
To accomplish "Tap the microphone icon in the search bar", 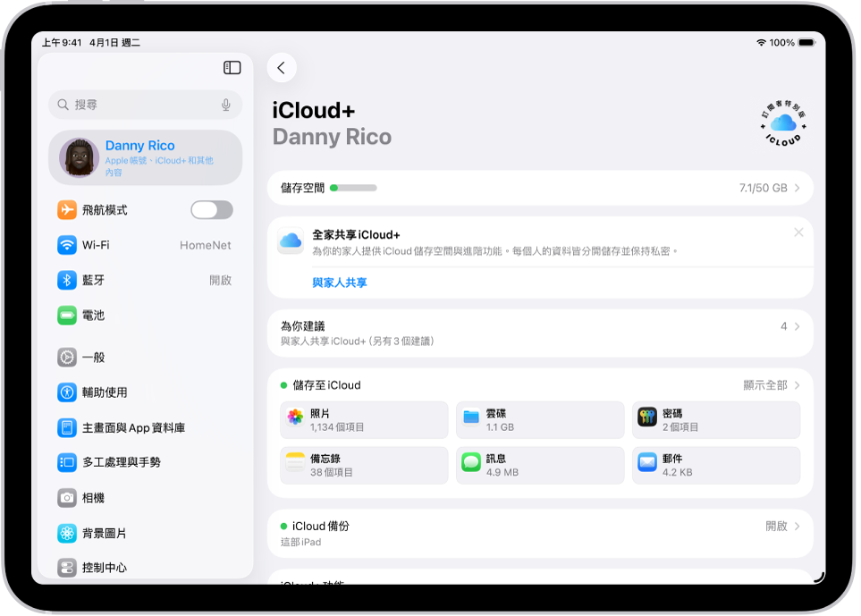I will (x=226, y=105).
